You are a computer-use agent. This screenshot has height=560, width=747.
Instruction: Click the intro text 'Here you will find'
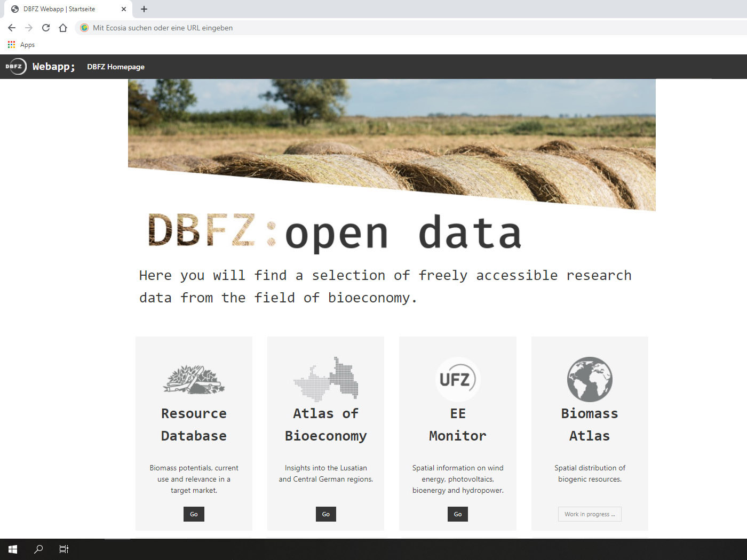[x=213, y=275]
